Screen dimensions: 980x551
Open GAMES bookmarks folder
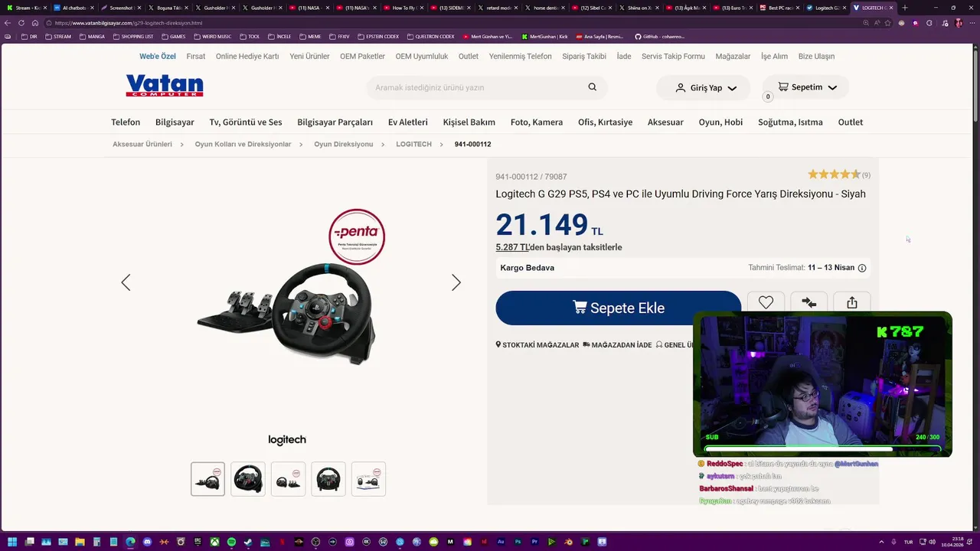point(173,36)
